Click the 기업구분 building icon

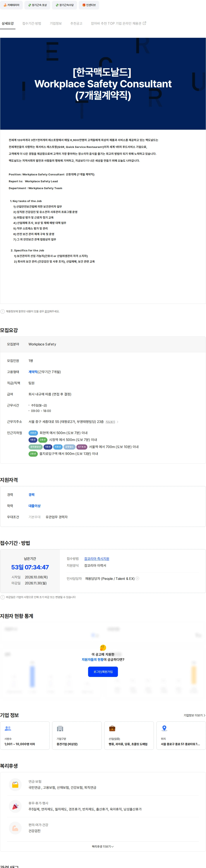(x=60, y=728)
